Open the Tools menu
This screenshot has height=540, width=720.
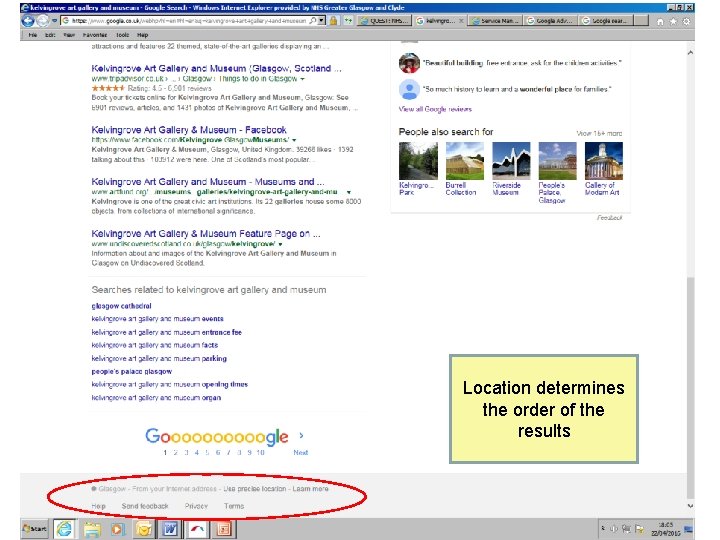coord(123,35)
